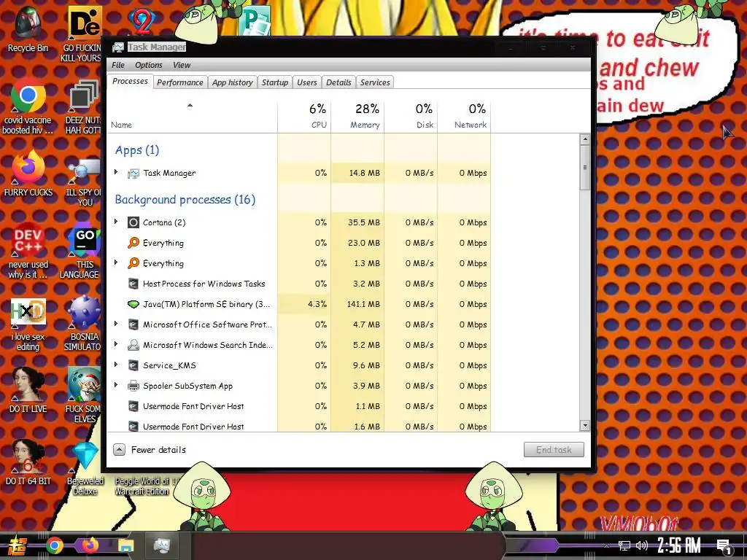
Task: Open the Recycle Bin desktop icon
Action: coord(28,29)
